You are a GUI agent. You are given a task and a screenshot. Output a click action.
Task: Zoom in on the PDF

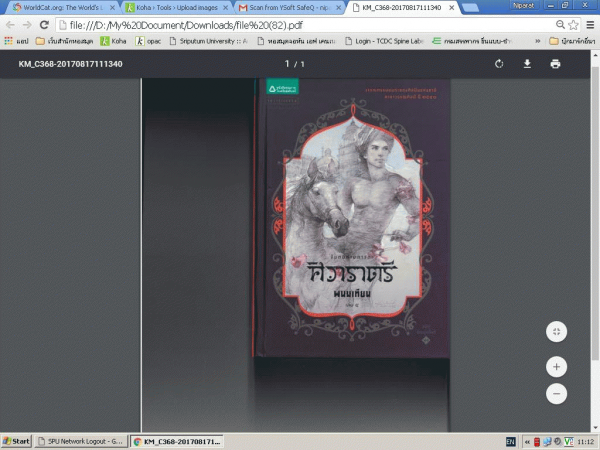(x=557, y=366)
